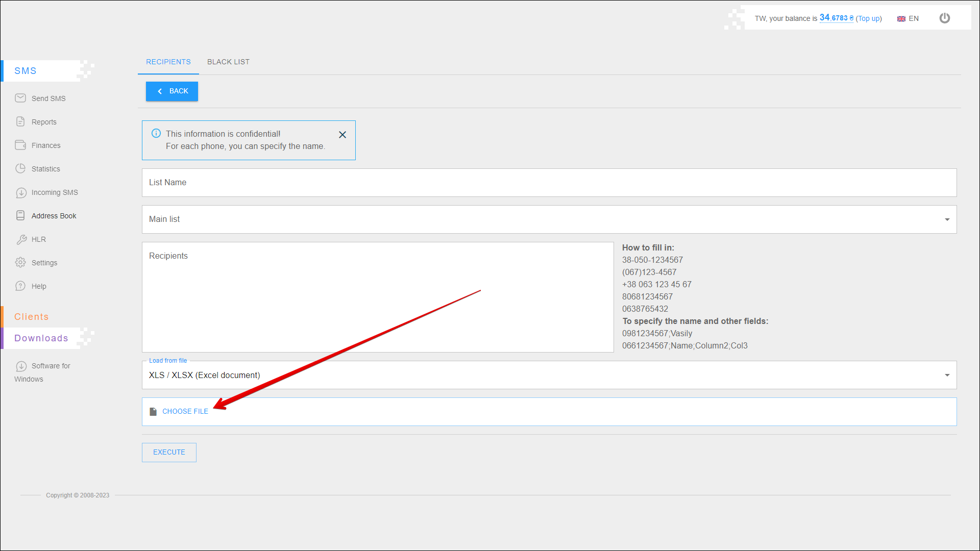
Task: Open Settings gear icon in sidebar
Action: point(20,262)
